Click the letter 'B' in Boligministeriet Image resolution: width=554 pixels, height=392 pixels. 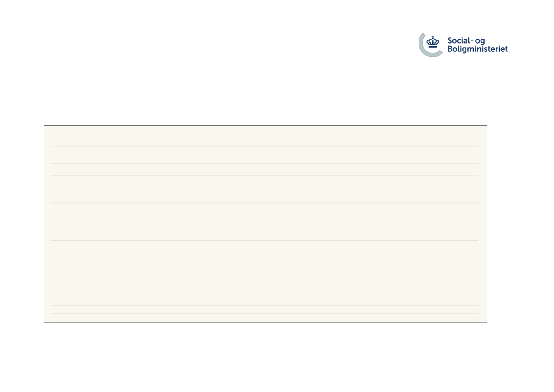click(450, 48)
